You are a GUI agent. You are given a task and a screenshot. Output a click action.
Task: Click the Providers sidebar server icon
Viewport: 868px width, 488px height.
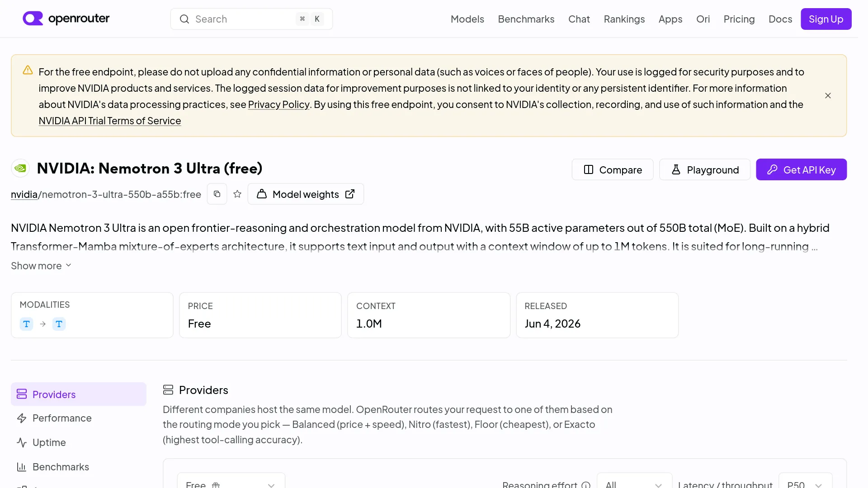(x=22, y=394)
